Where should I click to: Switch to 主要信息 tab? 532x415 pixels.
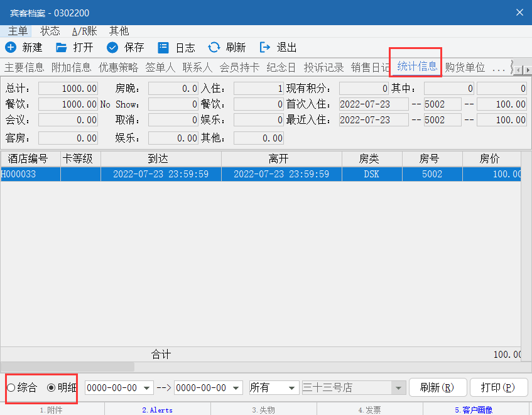tap(24, 67)
